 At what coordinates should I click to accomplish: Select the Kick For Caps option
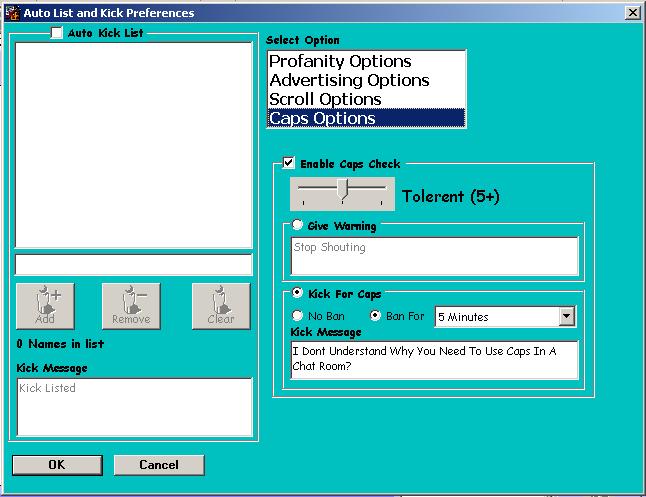(x=297, y=294)
